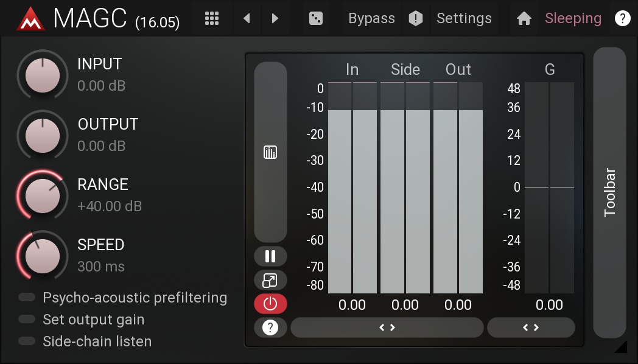Image resolution: width=638 pixels, height=364 pixels.
Task: Click the INPUT knob
Action: tap(43, 75)
